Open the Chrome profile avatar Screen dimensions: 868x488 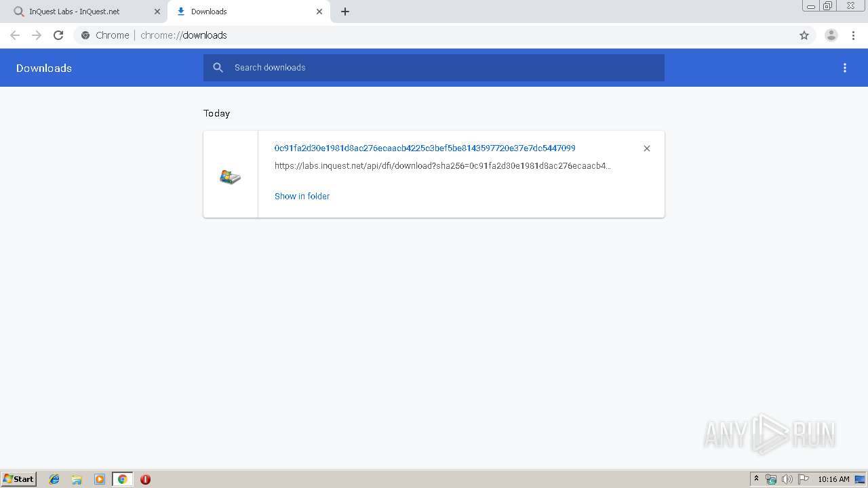(x=831, y=35)
